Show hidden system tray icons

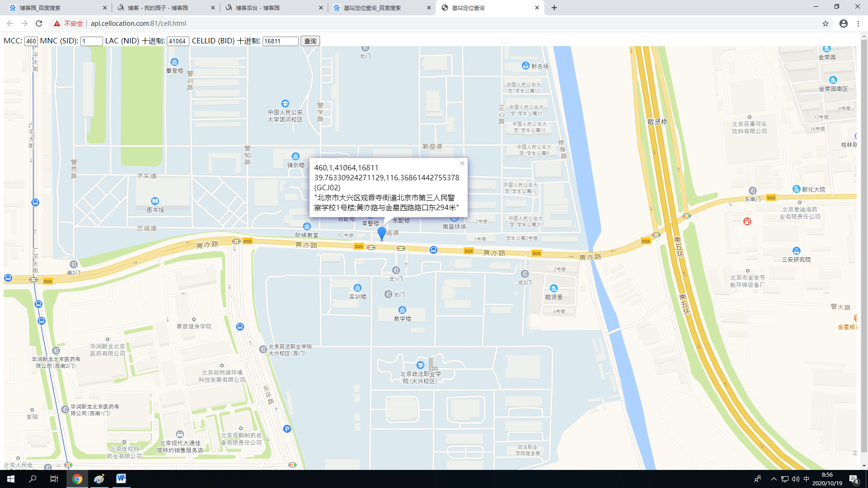tap(774, 479)
